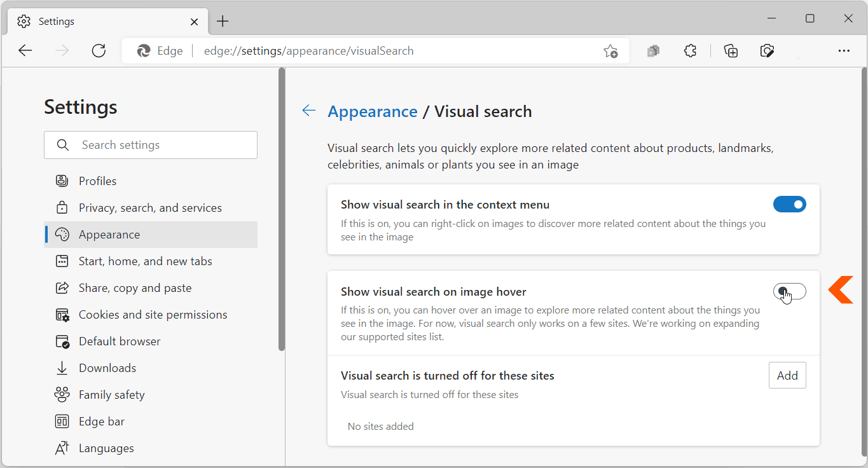Click the browser forward arrow
868x468 pixels.
pos(62,51)
